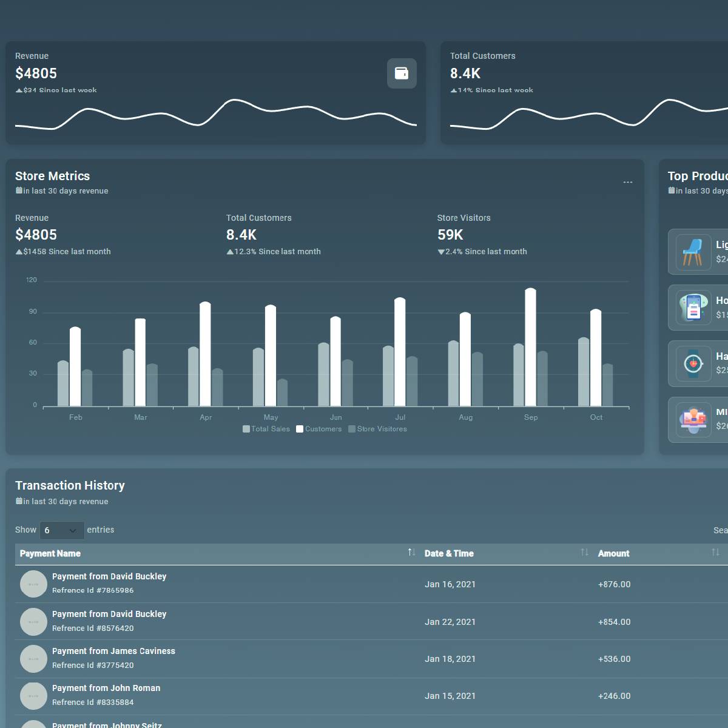The height and width of the screenshot is (728, 728).
Task: Click the smartwatch product icon
Action: (693, 364)
